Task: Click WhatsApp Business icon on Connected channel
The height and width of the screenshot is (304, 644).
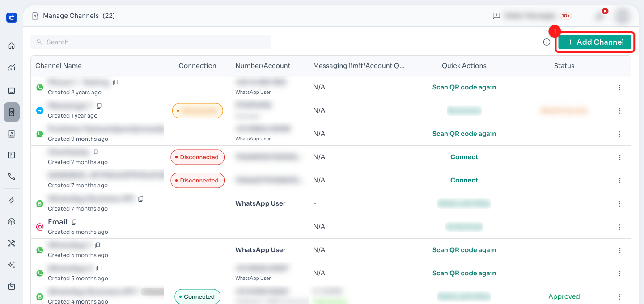Action: tap(40, 296)
